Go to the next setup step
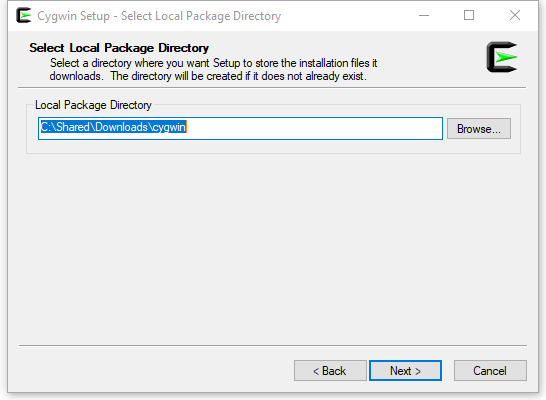546x400 pixels. click(405, 371)
